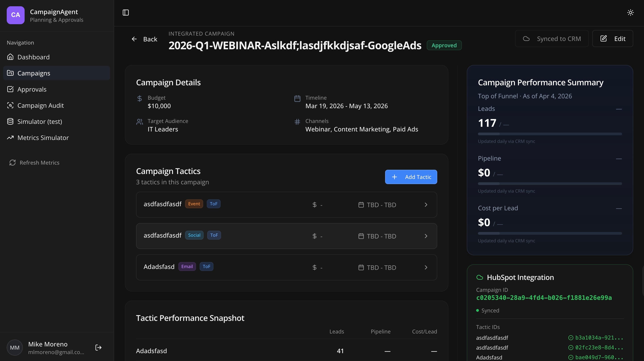
Task: Click the HubSpot Campaign ID text
Action: (x=544, y=298)
